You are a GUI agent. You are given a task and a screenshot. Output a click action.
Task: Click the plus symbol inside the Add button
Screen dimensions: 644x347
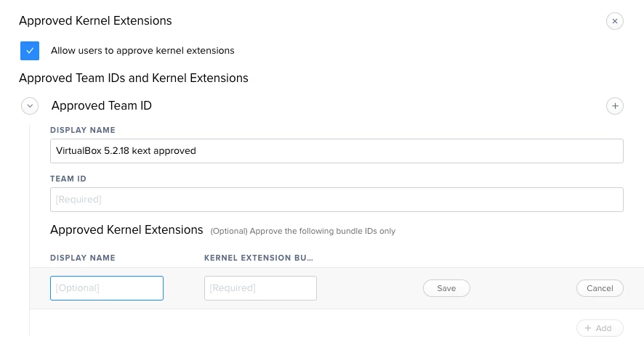click(588, 328)
